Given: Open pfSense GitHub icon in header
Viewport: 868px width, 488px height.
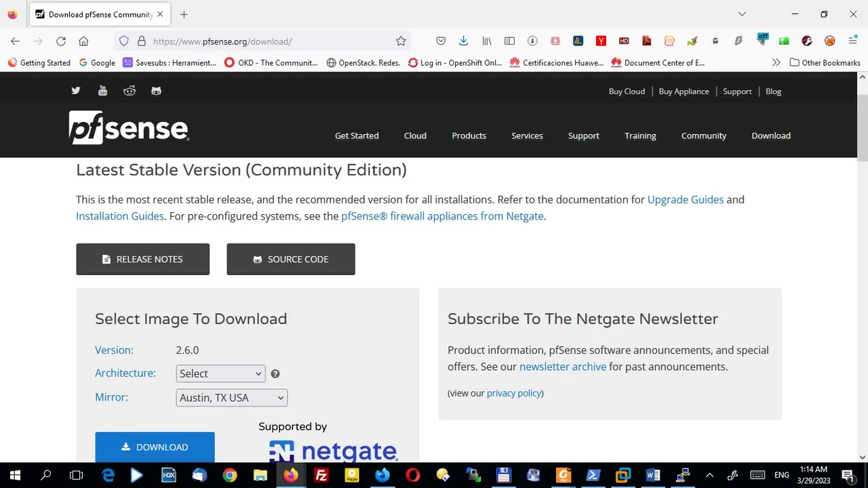Looking at the screenshot, I should [x=156, y=91].
